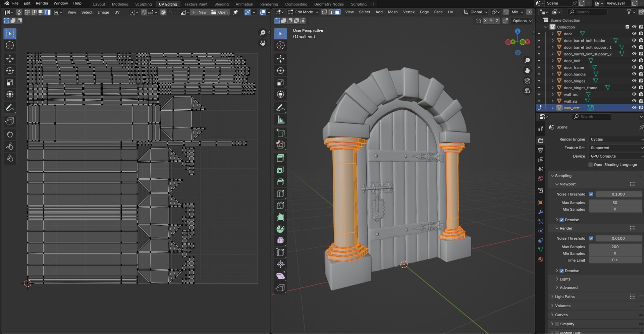Image resolution: width=644 pixels, height=334 pixels.
Task: Uncheck Collection exclude checkbox
Action: (x=627, y=27)
